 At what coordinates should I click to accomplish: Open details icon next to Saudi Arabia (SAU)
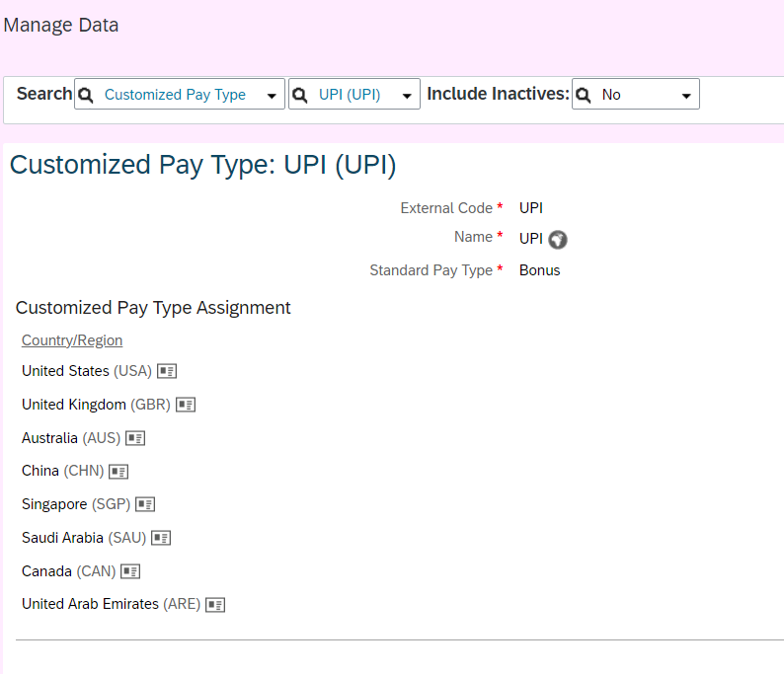tap(161, 538)
